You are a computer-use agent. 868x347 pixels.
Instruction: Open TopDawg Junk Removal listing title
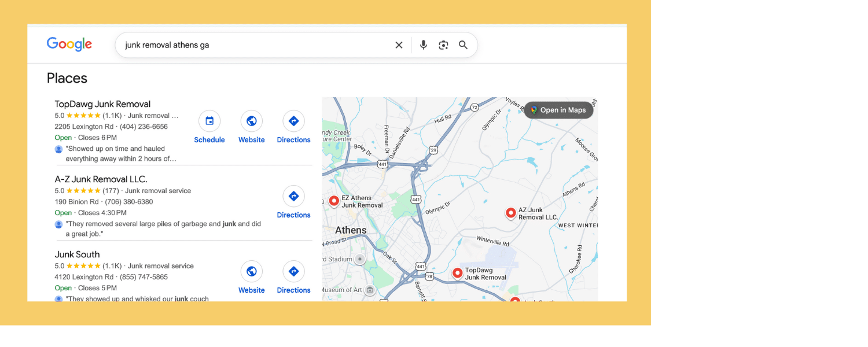(102, 104)
